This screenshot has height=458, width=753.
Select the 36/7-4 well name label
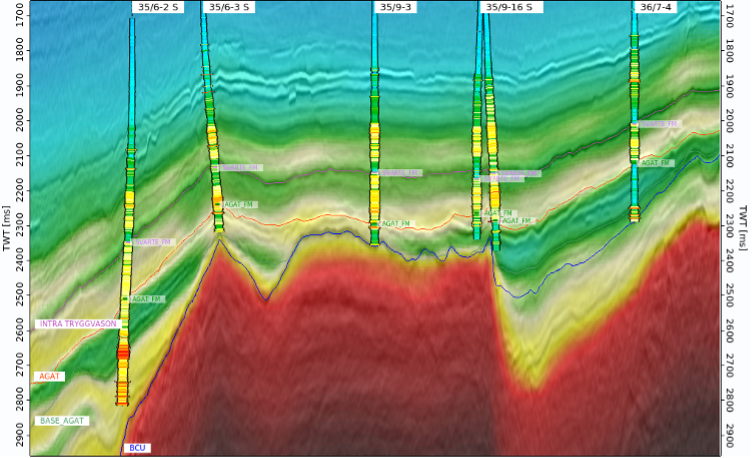656,7
